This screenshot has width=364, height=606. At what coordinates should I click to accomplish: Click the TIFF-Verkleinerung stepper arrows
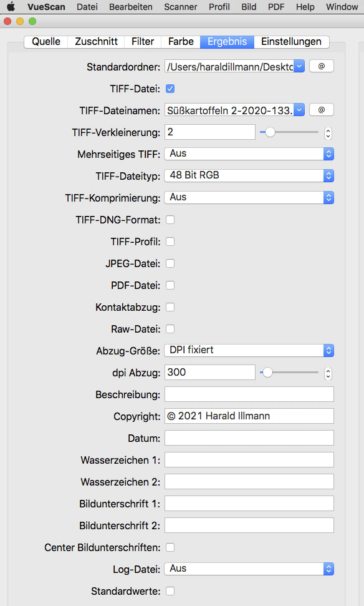pos(328,133)
